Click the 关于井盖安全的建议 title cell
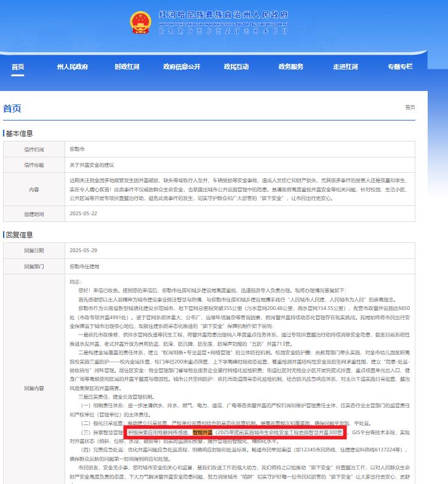Screen dimensions: 448x484 92,165
